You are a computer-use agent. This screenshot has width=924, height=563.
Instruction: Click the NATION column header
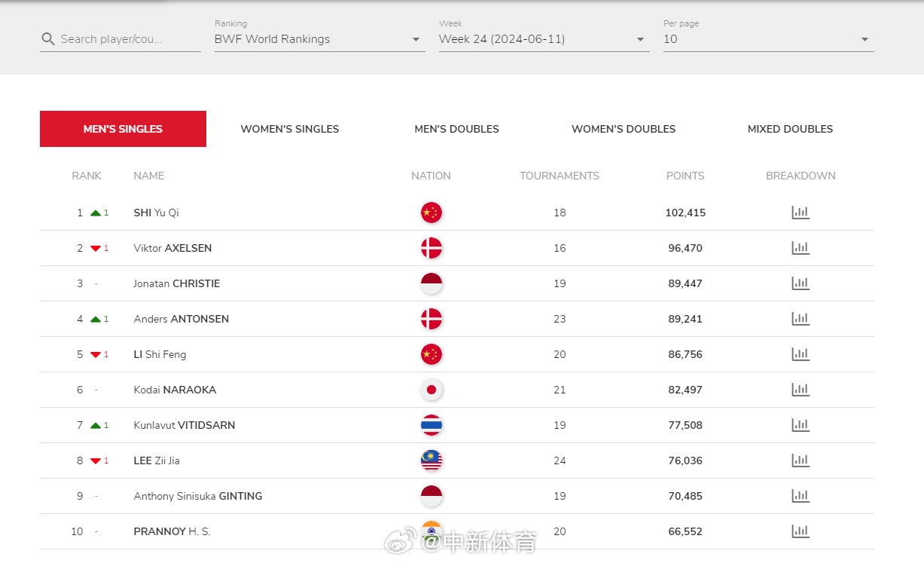(431, 176)
